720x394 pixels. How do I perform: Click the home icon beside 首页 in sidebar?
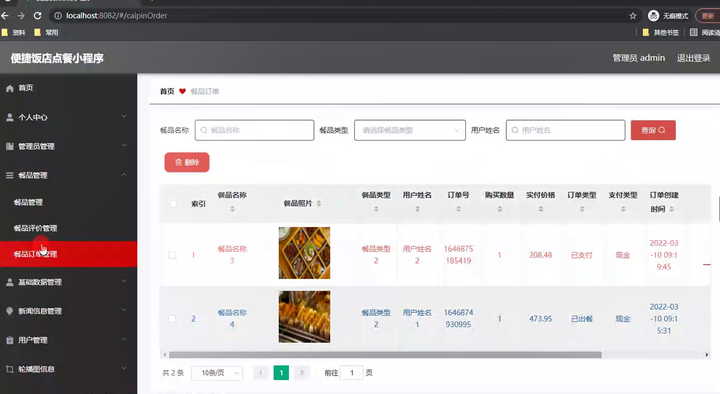tap(10, 88)
